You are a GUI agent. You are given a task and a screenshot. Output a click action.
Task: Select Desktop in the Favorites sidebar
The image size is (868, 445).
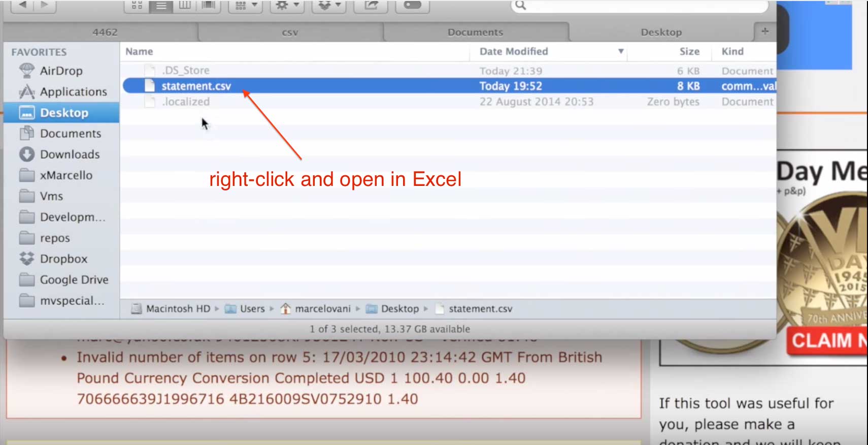(61, 112)
